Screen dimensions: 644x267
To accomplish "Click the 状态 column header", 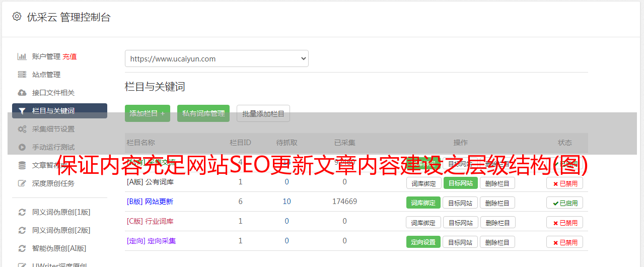I will (x=565, y=143).
